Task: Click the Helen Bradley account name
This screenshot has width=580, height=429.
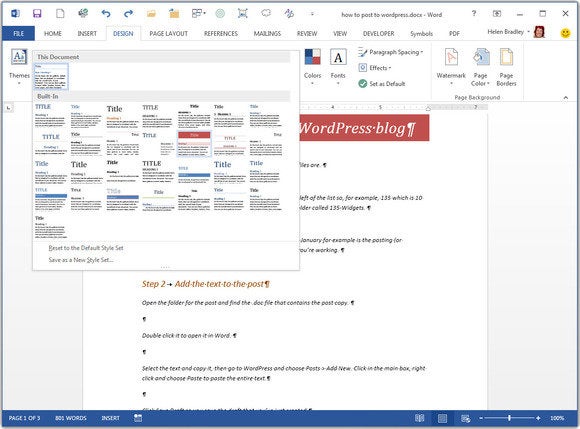Action: (x=505, y=32)
